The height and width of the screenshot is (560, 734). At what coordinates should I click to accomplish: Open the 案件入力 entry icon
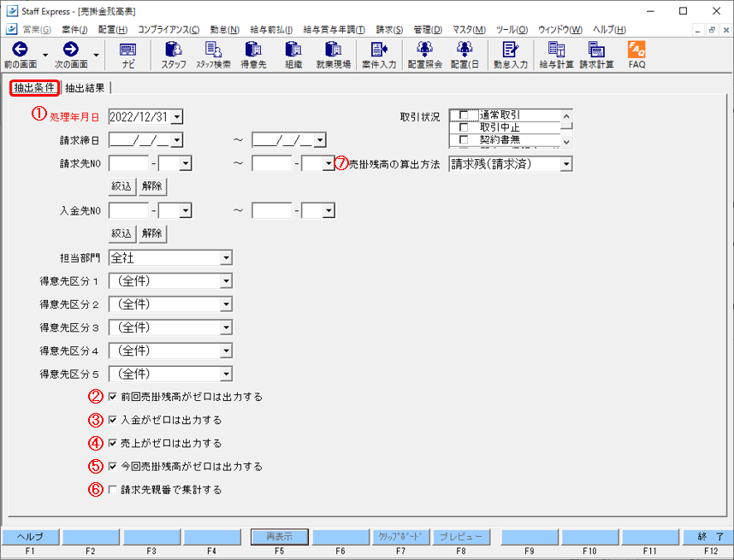click(377, 56)
